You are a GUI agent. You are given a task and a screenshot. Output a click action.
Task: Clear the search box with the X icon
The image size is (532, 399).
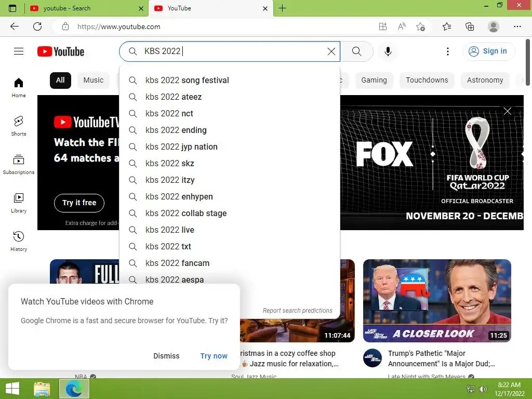click(x=331, y=51)
